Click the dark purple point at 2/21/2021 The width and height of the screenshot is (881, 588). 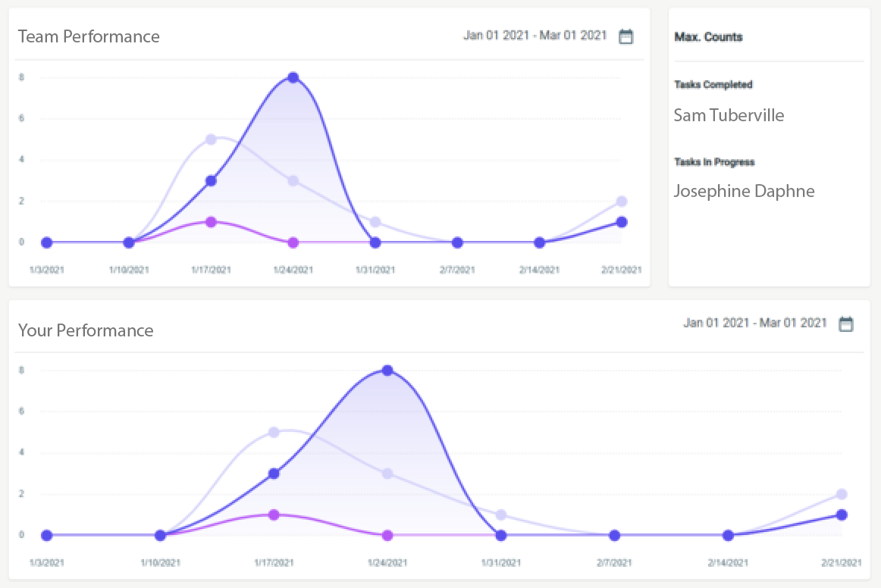621,222
